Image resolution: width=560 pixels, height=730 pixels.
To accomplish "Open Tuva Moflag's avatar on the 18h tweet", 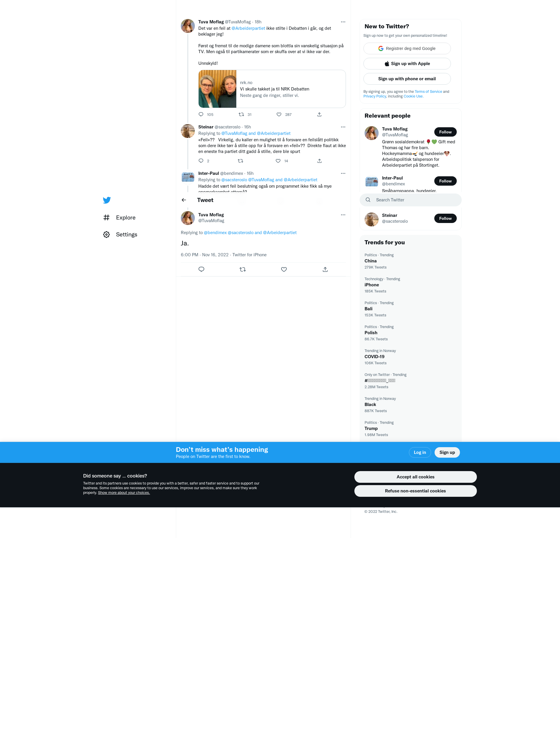I will coord(188,26).
